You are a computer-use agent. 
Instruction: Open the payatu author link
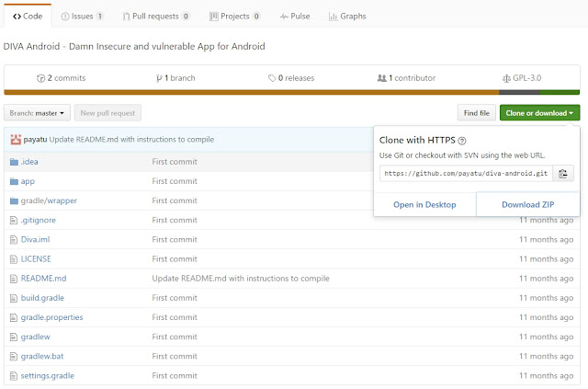(35, 139)
